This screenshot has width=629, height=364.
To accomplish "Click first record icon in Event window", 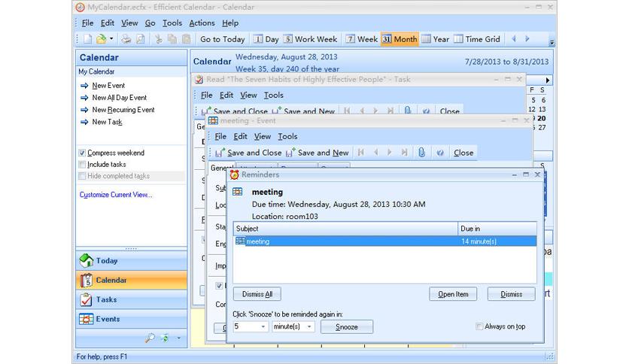I will pyautogui.click(x=360, y=153).
